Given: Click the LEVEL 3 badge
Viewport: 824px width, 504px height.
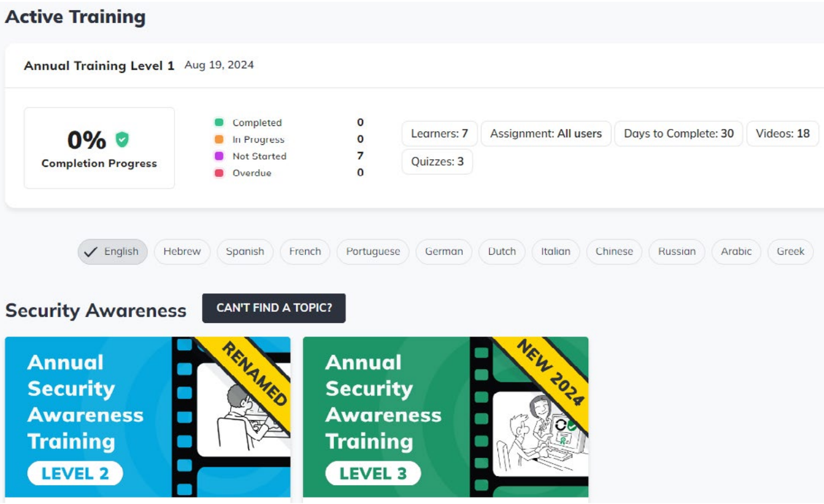Looking at the screenshot, I should (x=373, y=473).
